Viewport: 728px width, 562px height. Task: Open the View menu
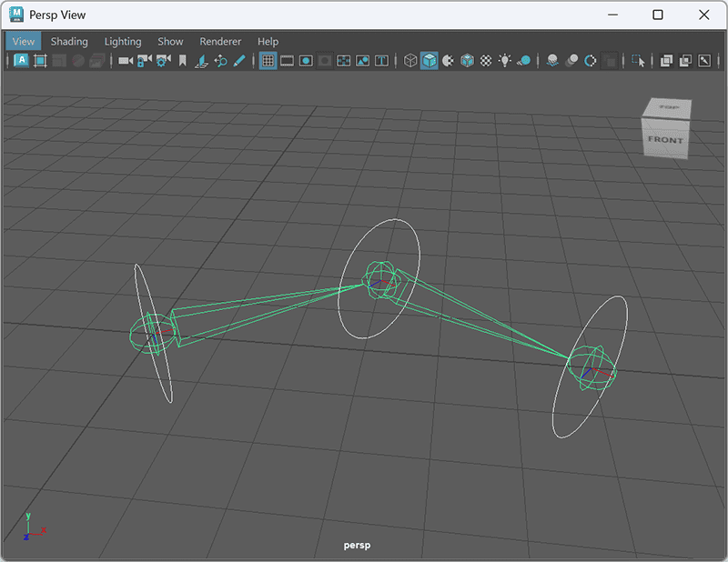[24, 41]
